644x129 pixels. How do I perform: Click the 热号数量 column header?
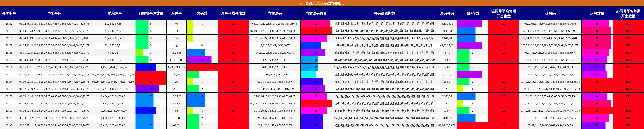(x=597, y=13)
